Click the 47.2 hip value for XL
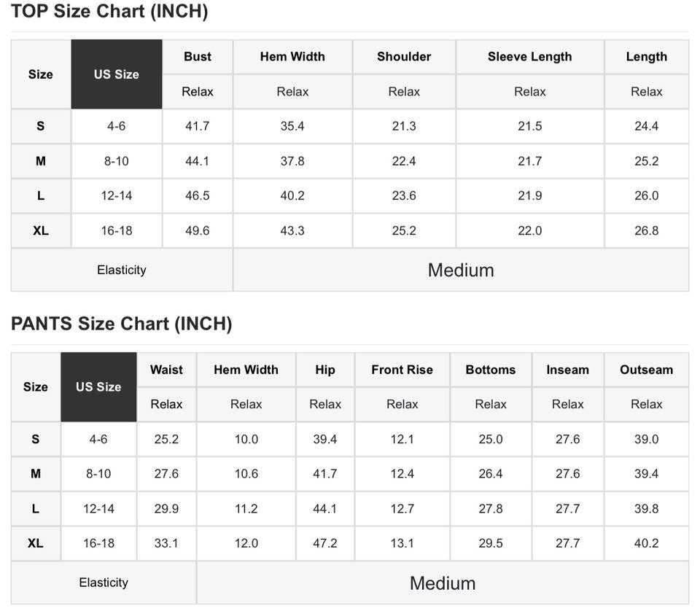This screenshot has width=700, height=611. point(325,543)
